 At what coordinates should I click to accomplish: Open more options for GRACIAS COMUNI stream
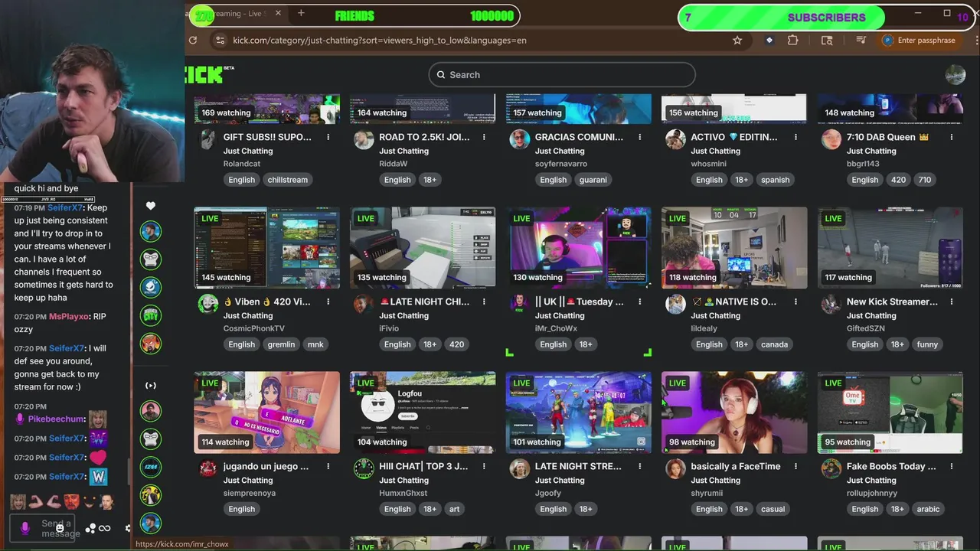point(640,137)
